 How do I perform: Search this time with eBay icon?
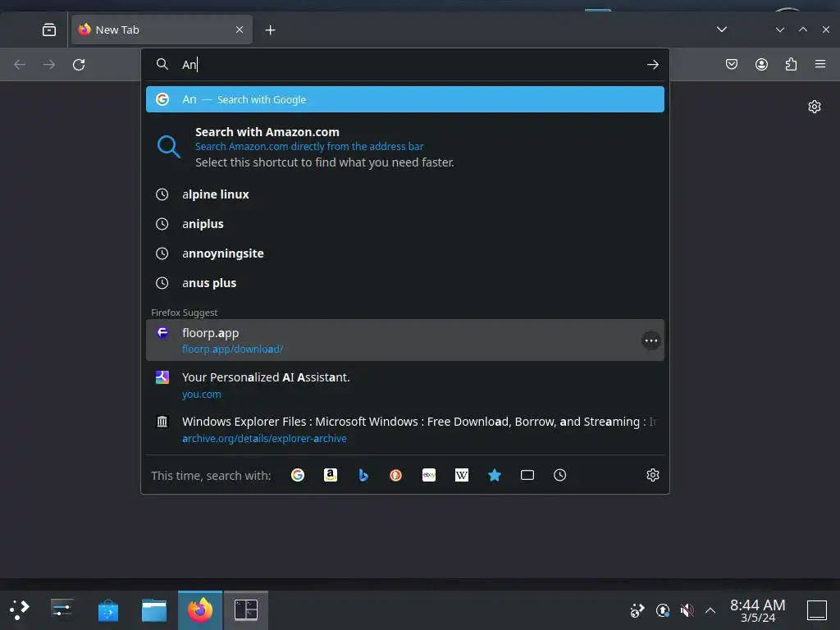tap(428, 475)
